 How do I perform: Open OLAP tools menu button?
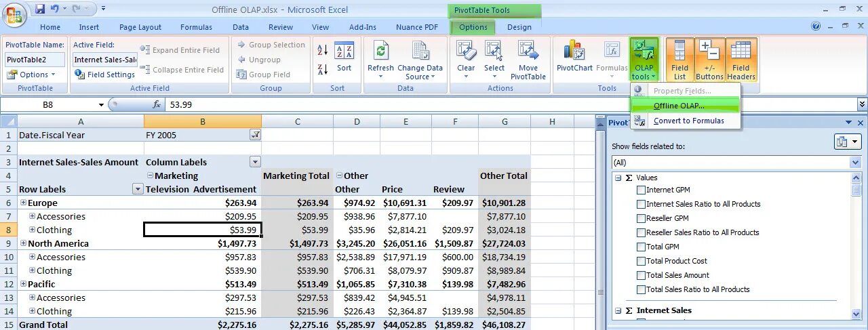(x=644, y=60)
